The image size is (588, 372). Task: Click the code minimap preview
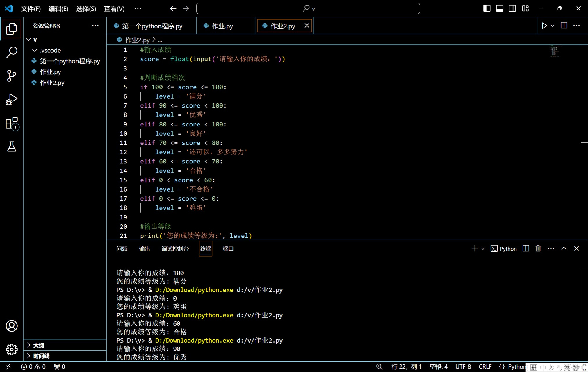click(x=555, y=51)
